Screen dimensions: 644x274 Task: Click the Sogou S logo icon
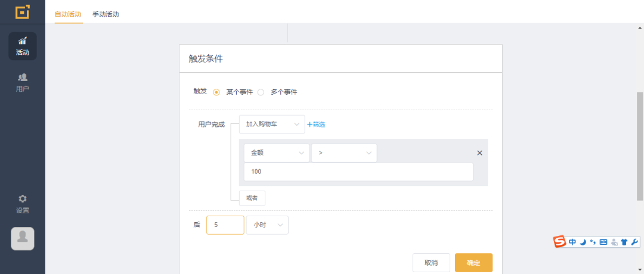559,242
